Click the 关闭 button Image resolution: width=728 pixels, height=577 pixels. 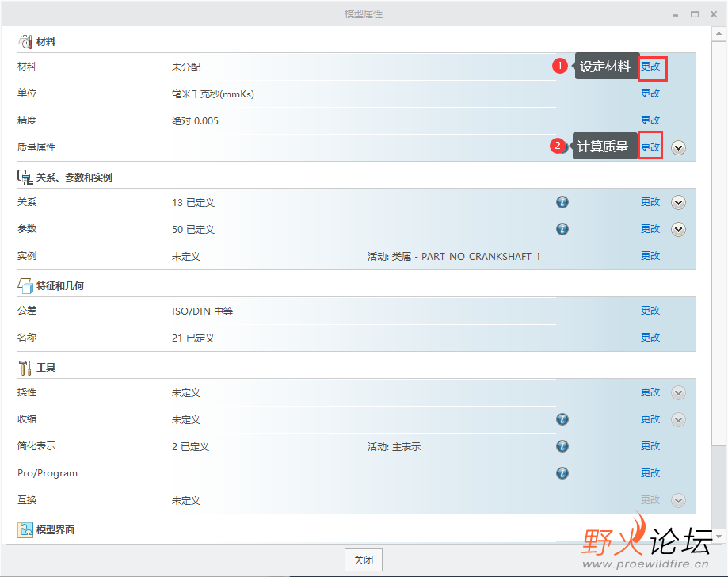click(x=364, y=560)
